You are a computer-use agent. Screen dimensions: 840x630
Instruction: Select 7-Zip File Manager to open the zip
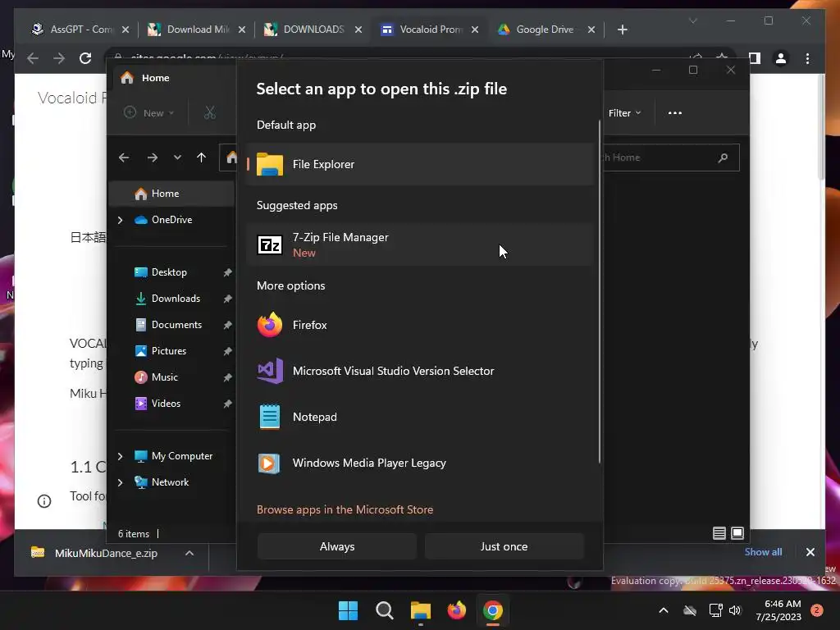point(420,244)
